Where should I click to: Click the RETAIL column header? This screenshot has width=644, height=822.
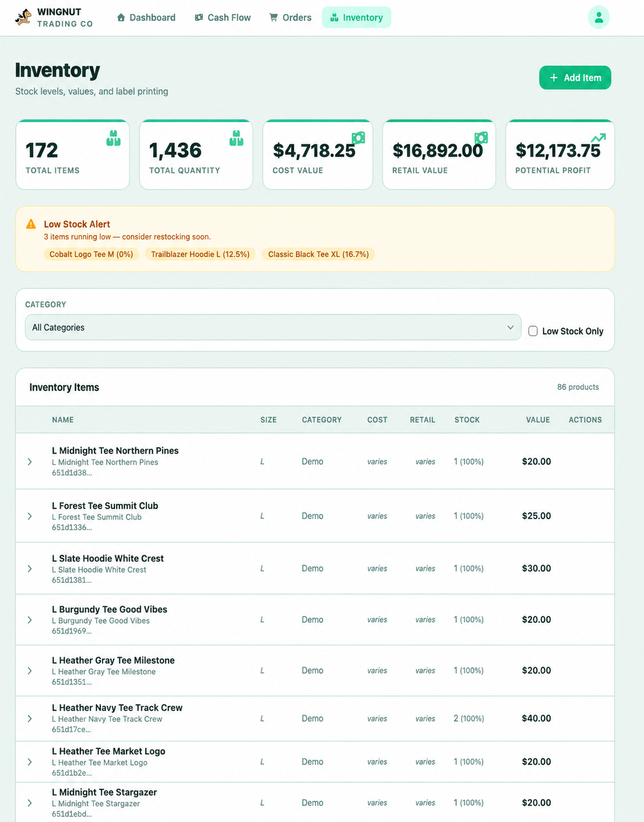tap(422, 419)
